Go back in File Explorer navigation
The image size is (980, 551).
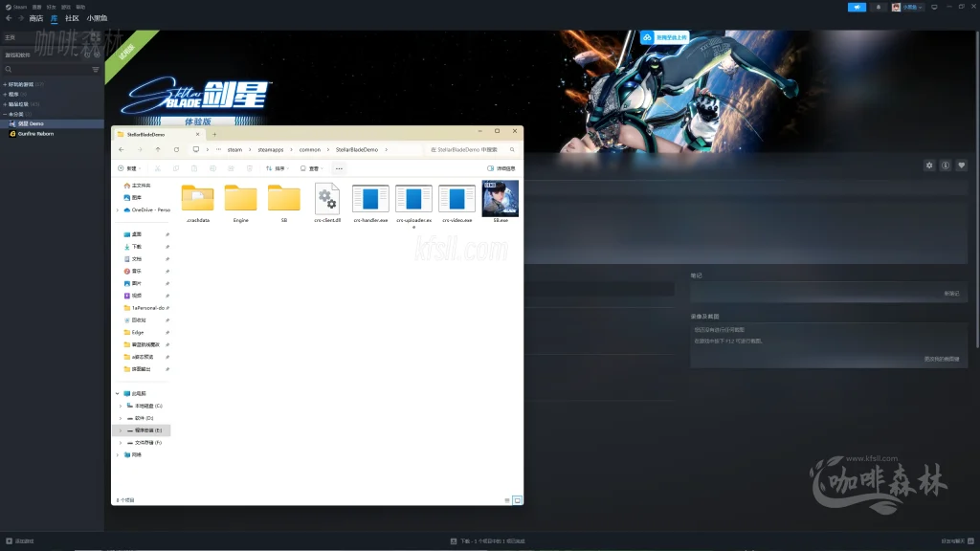click(x=122, y=150)
